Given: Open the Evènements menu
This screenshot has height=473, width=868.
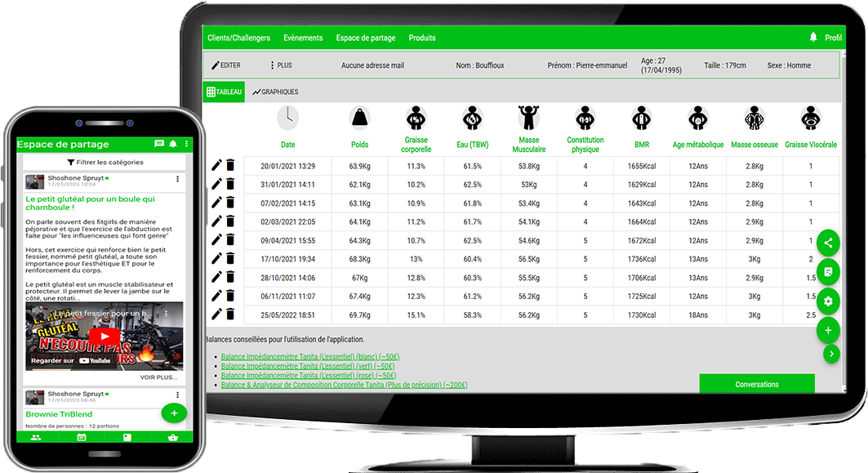Looking at the screenshot, I should coord(303,38).
